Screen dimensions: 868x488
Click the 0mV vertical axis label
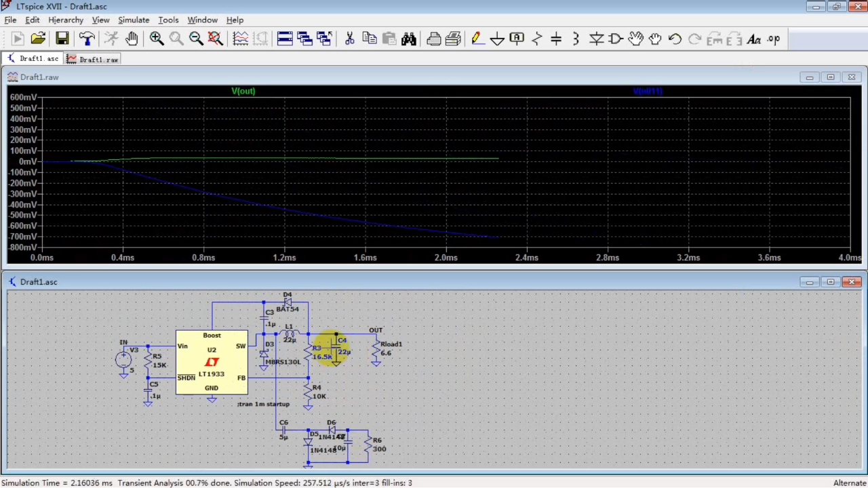click(x=28, y=161)
